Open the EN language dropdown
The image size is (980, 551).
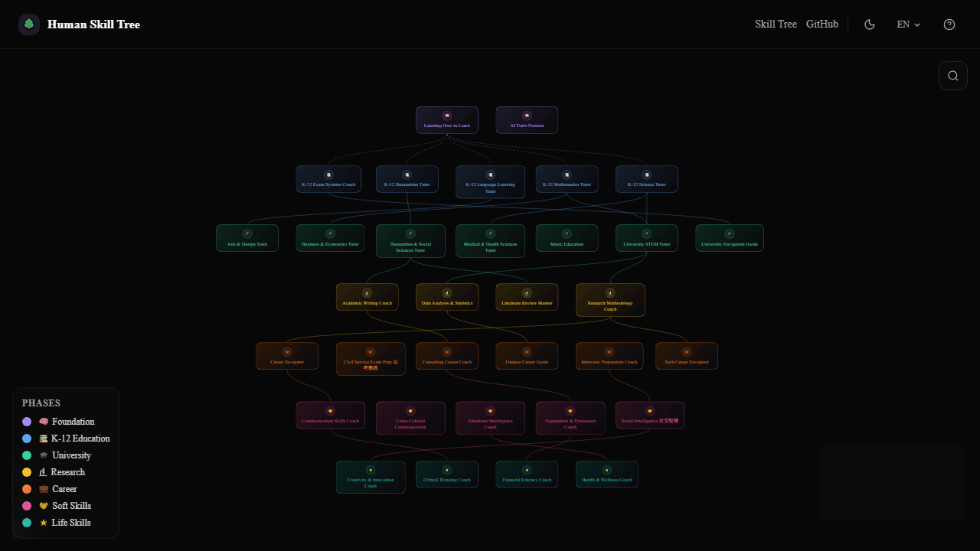coord(908,24)
